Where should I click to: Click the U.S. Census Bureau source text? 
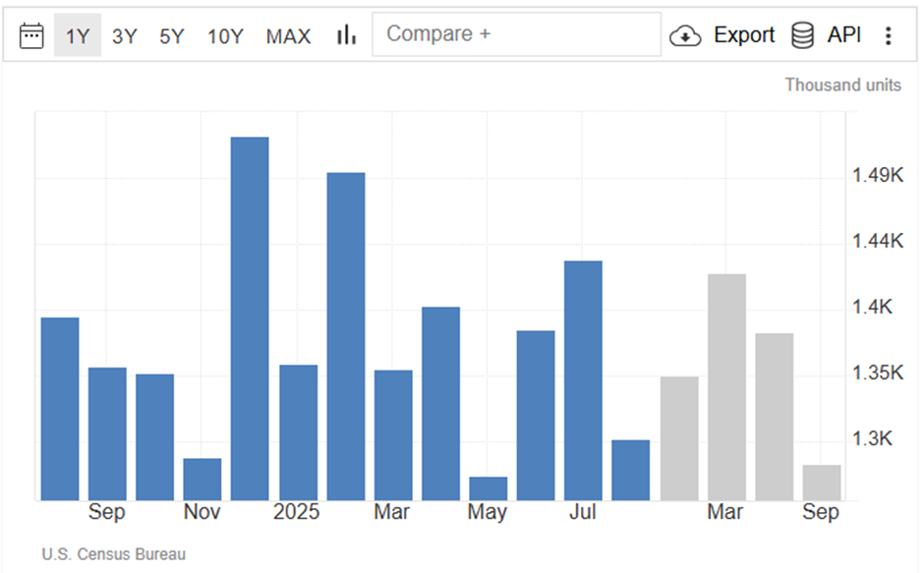pyautogui.click(x=114, y=554)
